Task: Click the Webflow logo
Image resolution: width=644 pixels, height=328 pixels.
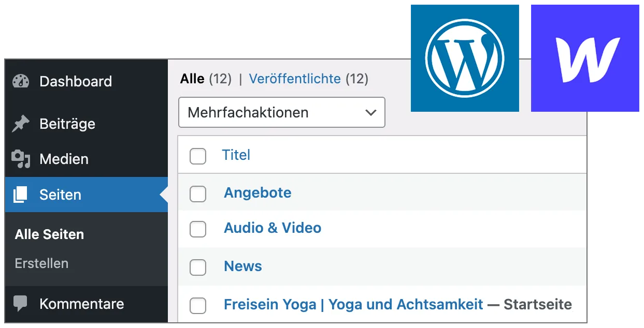Action: click(x=586, y=58)
